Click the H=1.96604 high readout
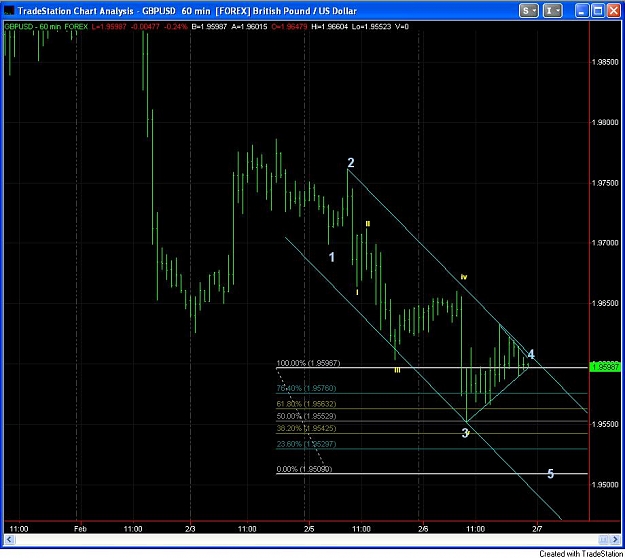 330,27
